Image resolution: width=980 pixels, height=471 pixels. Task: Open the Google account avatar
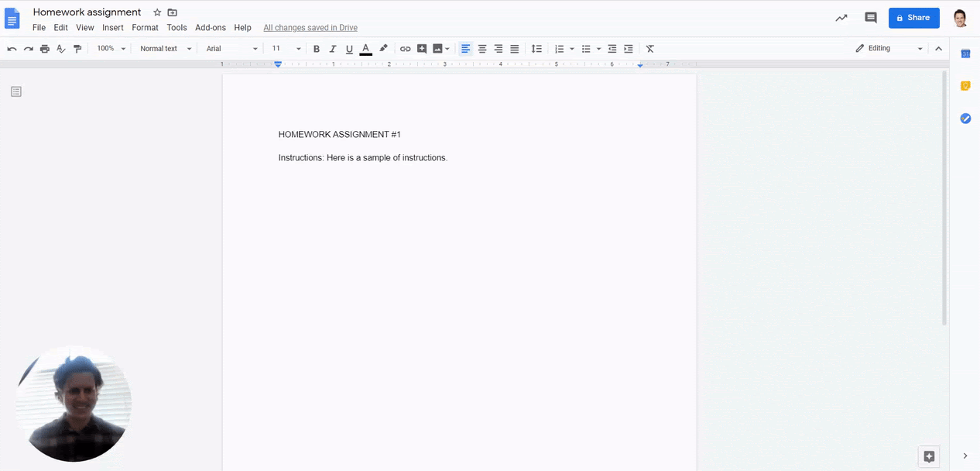pyautogui.click(x=960, y=18)
